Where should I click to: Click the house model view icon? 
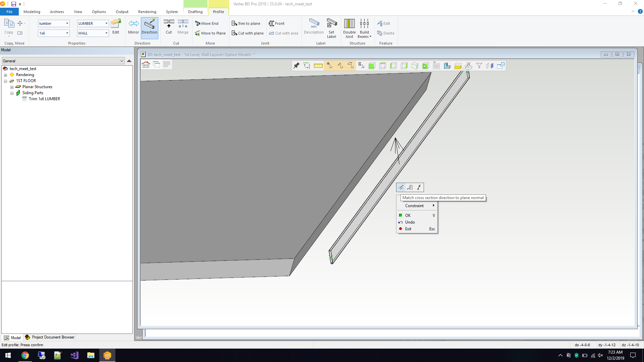[x=146, y=64]
